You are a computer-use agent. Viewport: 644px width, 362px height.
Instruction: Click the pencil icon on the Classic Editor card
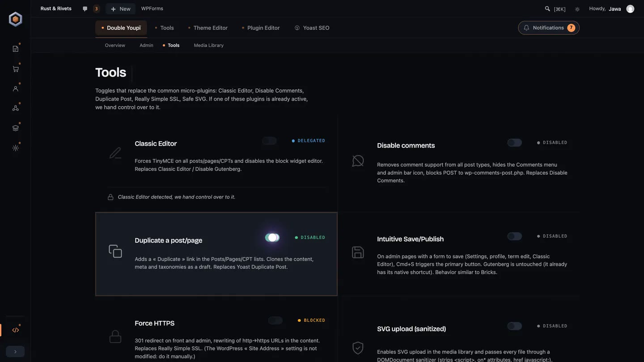click(x=115, y=153)
